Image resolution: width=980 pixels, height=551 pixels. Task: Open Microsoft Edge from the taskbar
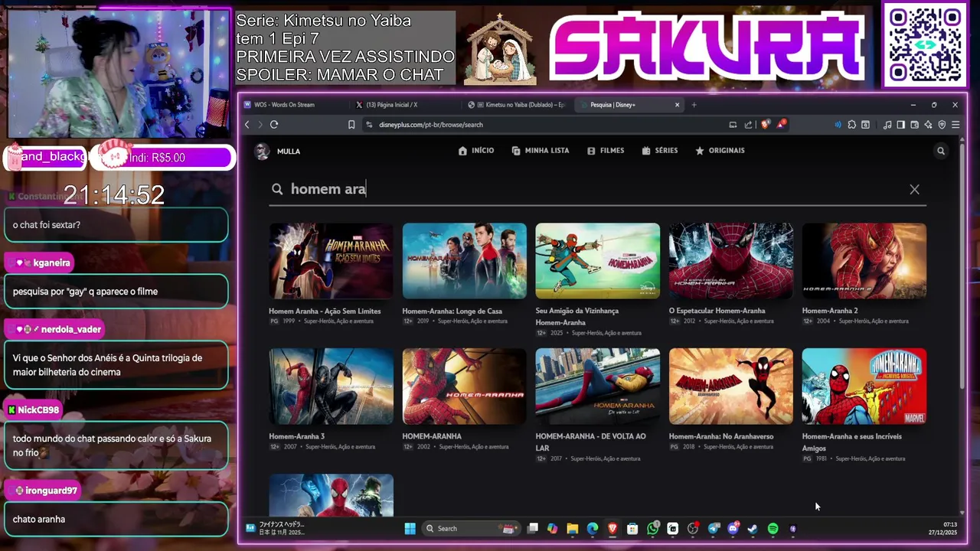[x=593, y=529]
